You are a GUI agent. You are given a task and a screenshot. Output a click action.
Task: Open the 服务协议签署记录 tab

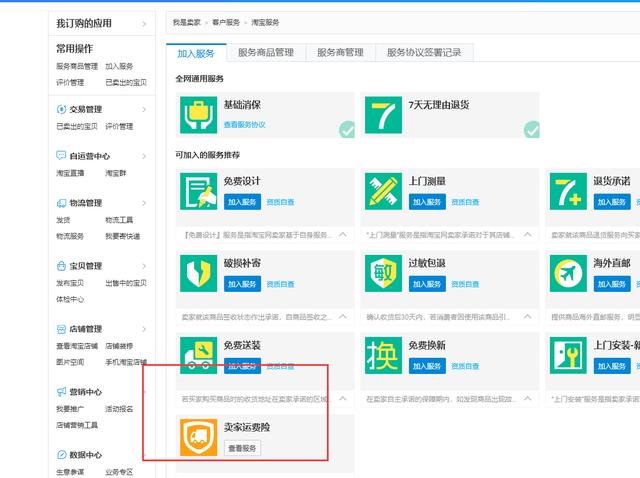[x=423, y=52]
